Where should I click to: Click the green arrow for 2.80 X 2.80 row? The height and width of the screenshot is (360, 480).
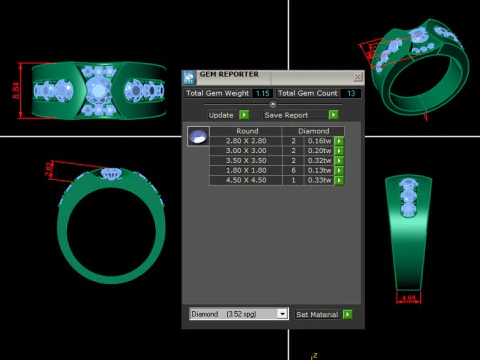pyautogui.click(x=339, y=141)
